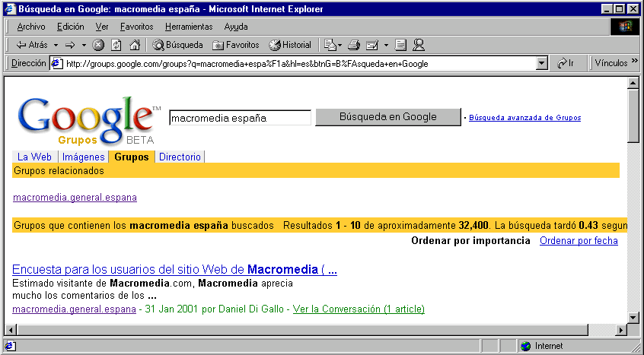The width and height of the screenshot is (644, 355).
Task: Click the Messenger toolbar icon
Action: click(x=419, y=45)
